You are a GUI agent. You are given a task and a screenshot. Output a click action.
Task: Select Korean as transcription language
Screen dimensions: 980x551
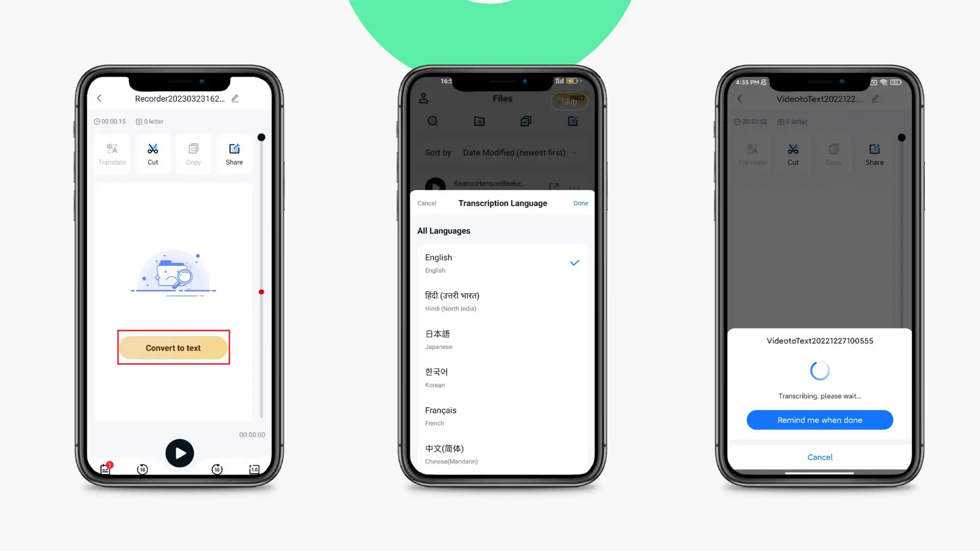click(x=502, y=377)
